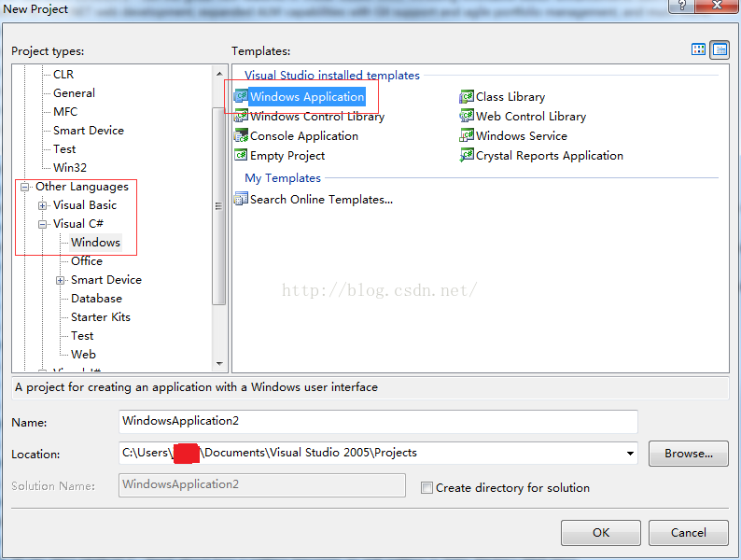This screenshot has height=560, width=741.
Task: Click the Web Control Library template icon
Action: 467,117
